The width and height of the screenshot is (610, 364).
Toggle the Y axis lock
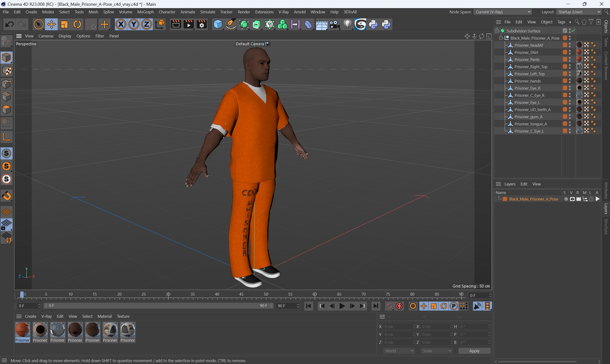pos(134,24)
